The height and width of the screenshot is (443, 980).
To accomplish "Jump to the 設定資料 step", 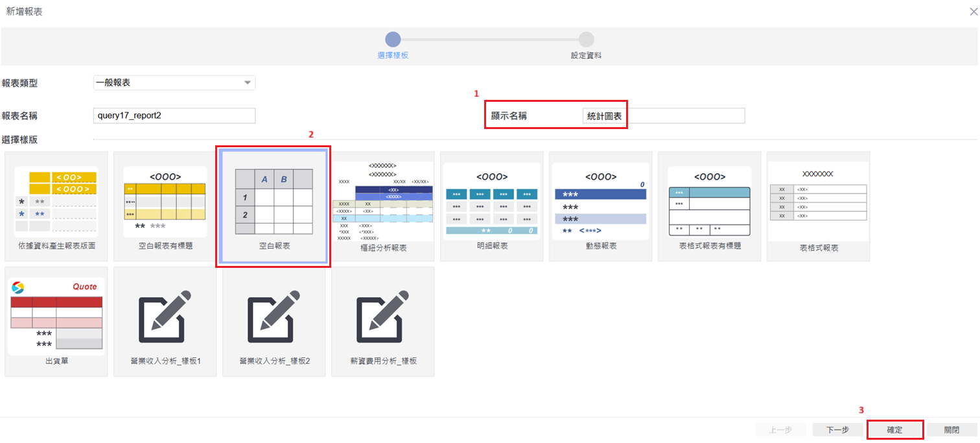I will pos(586,40).
